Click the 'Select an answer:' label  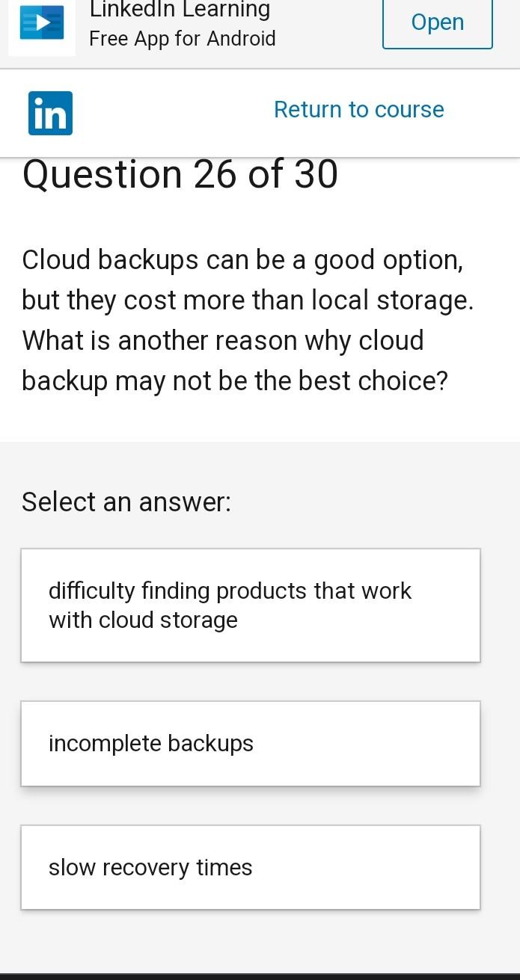[126, 502]
